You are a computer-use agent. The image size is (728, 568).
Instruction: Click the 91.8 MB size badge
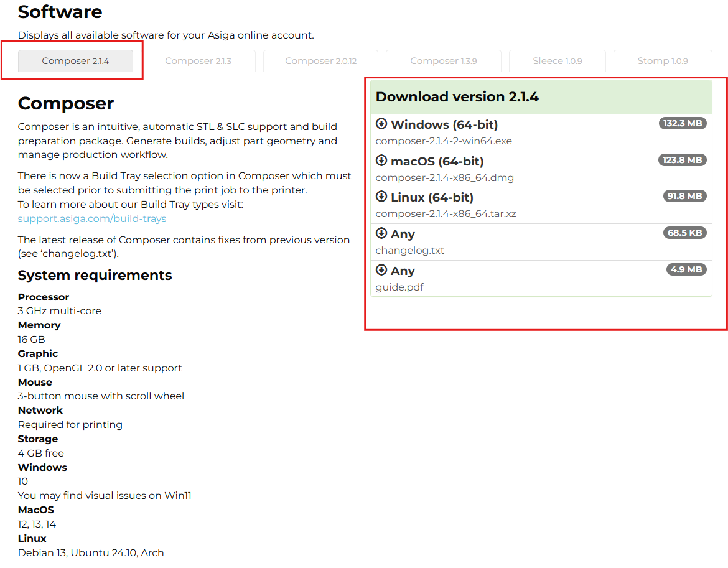[685, 197]
